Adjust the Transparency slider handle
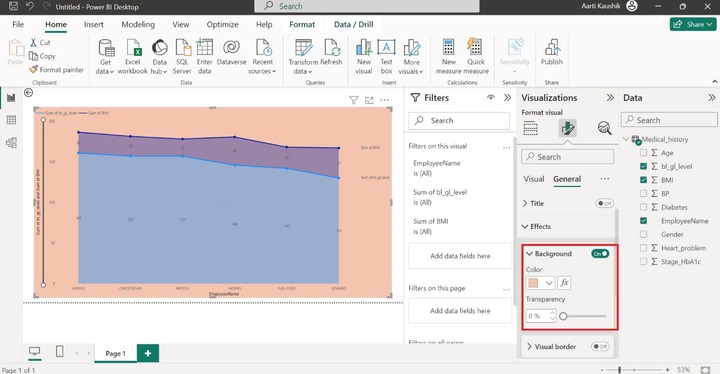The width and height of the screenshot is (720, 374). (563, 316)
